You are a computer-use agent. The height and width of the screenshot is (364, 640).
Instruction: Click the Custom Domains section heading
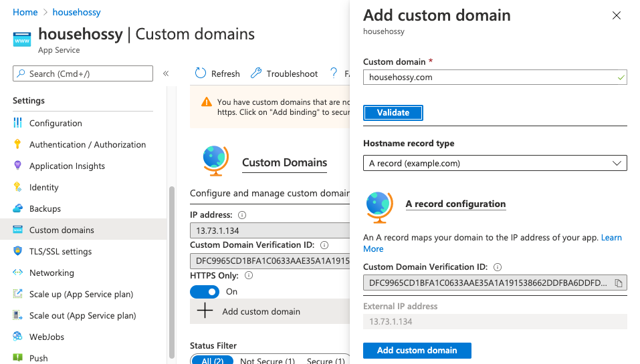click(x=284, y=163)
